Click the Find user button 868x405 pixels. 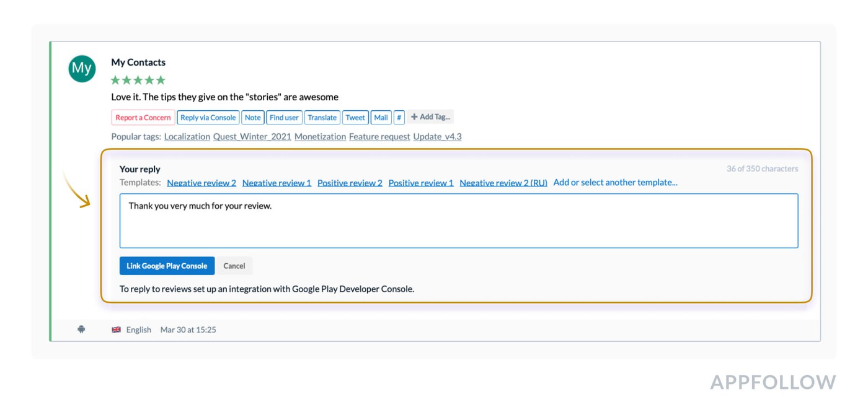(284, 117)
